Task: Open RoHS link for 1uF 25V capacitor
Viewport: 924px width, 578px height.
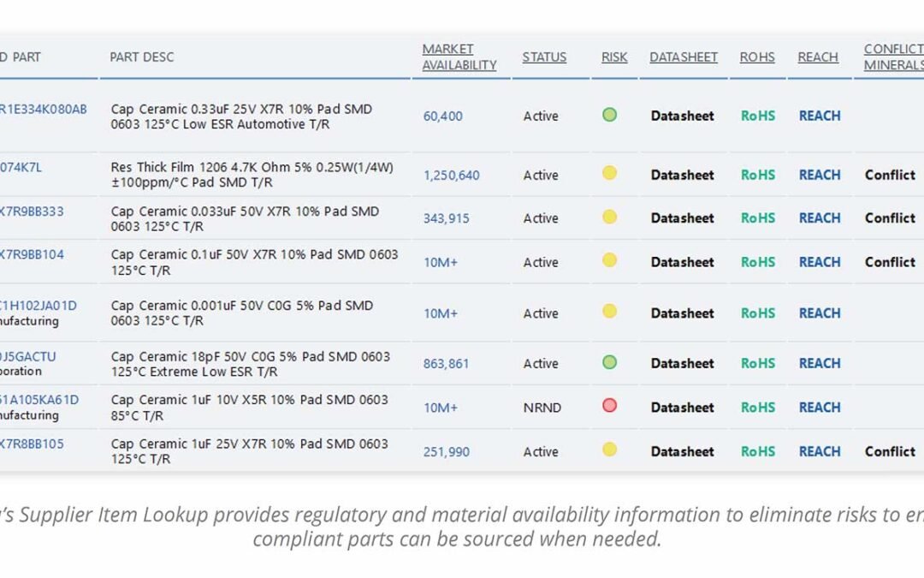Action: click(758, 451)
